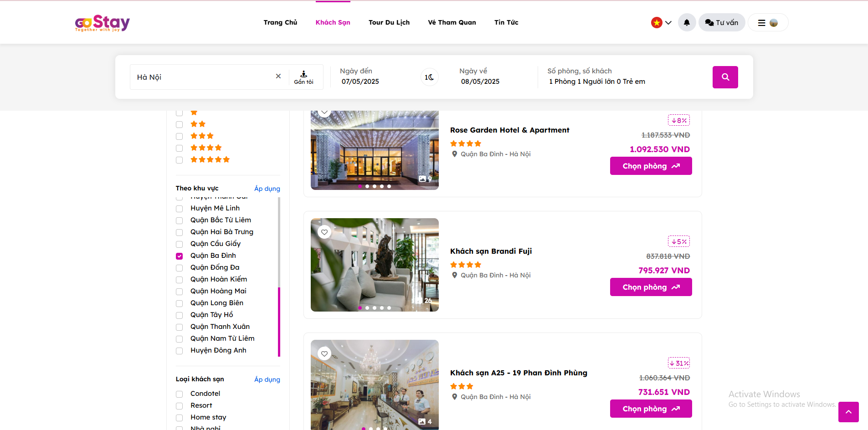Viewport: 868px width, 430px height.
Task: Choose room at Khách sạn A25
Action: pyautogui.click(x=651, y=409)
